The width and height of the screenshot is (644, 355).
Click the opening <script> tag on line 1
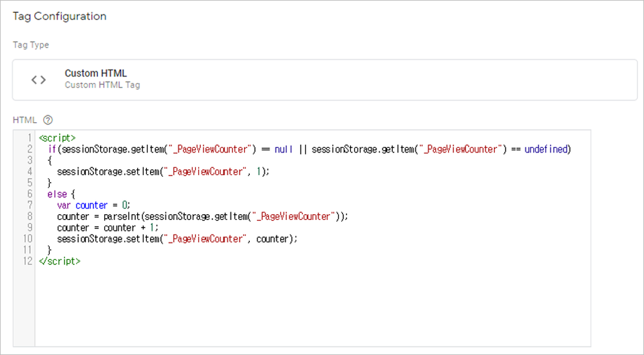pyautogui.click(x=57, y=138)
